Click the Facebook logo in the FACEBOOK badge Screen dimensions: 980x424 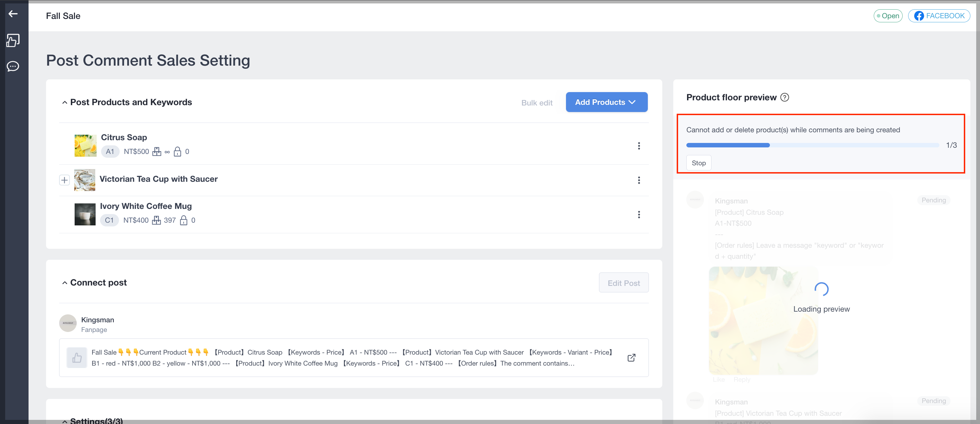pyautogui.click(x=918, y=16)
